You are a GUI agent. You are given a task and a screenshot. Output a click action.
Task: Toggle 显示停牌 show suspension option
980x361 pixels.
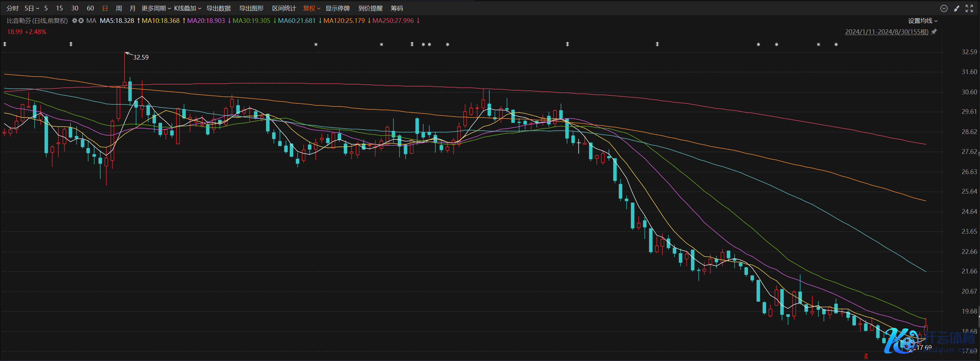337,8
